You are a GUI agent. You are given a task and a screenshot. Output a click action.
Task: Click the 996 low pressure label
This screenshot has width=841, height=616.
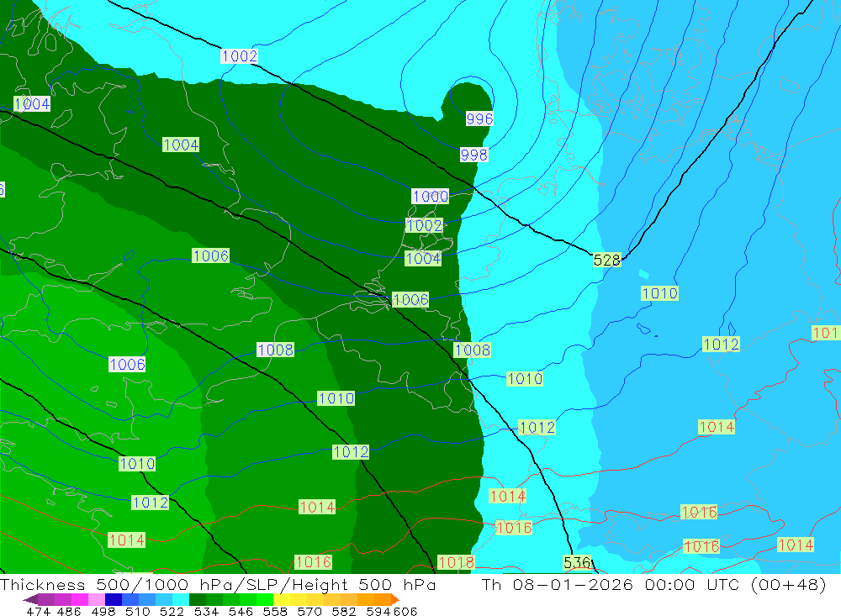[479, 118]
